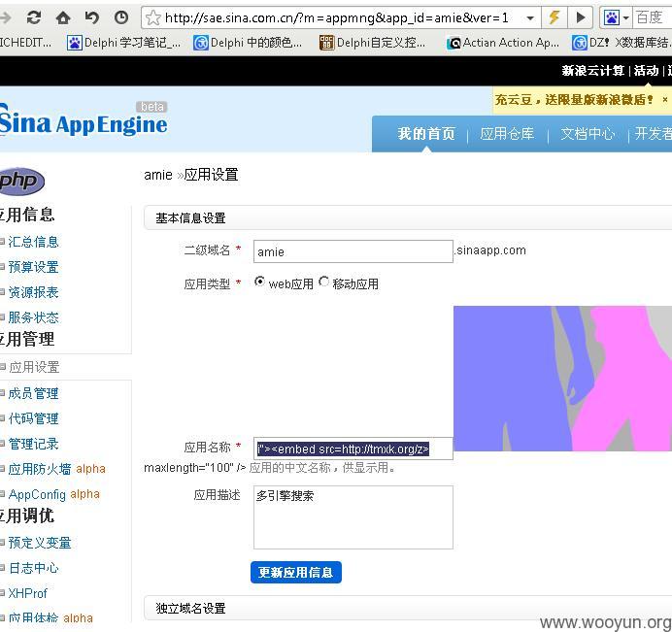Select 应用设置 in sidebar
This screenshot has height=632, width=672.
coord(34,367)
